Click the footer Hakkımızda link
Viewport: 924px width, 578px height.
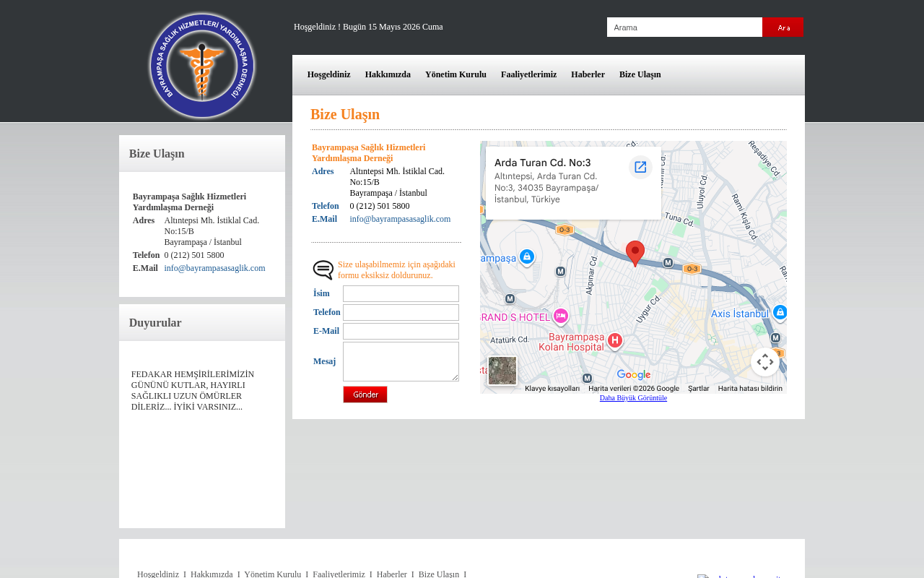tap(212, 574)
